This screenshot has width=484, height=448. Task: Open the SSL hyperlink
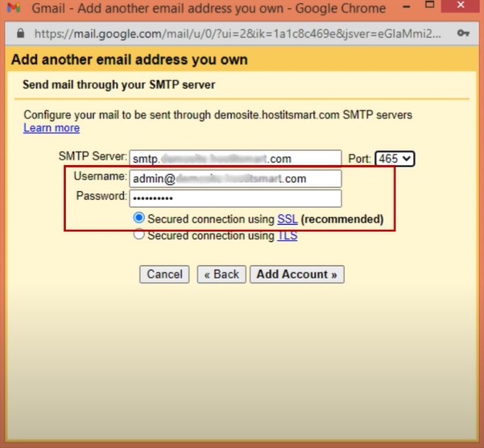[288, 219]
